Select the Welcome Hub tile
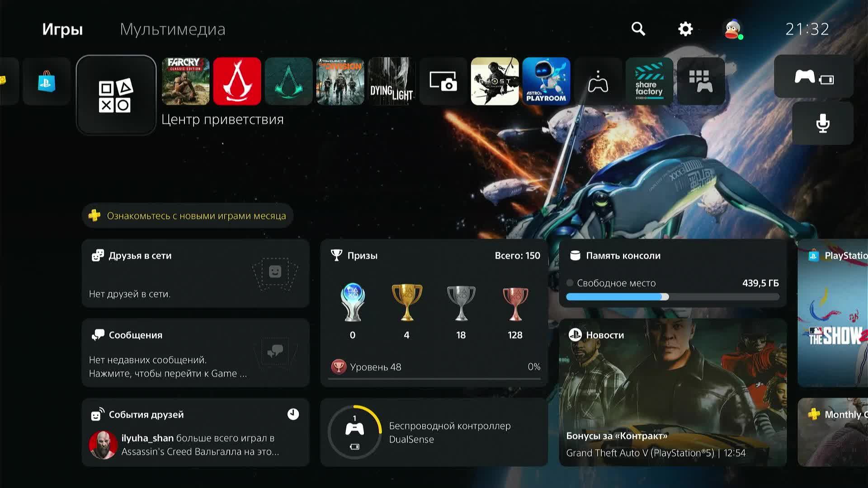Image resolution: width=868 pixels, height=488 pixels. point(116,95)
